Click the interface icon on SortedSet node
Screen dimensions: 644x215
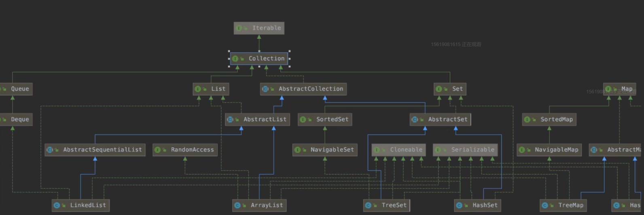pyautogui.click(x=303, y=120)
